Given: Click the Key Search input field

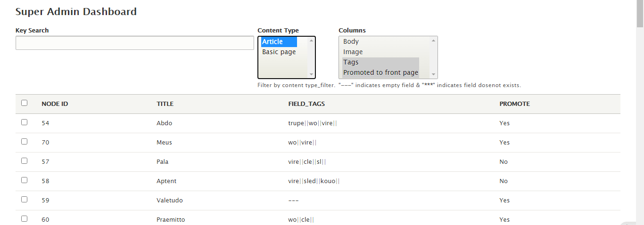Looking at the screenshot, I should point(134,43).
